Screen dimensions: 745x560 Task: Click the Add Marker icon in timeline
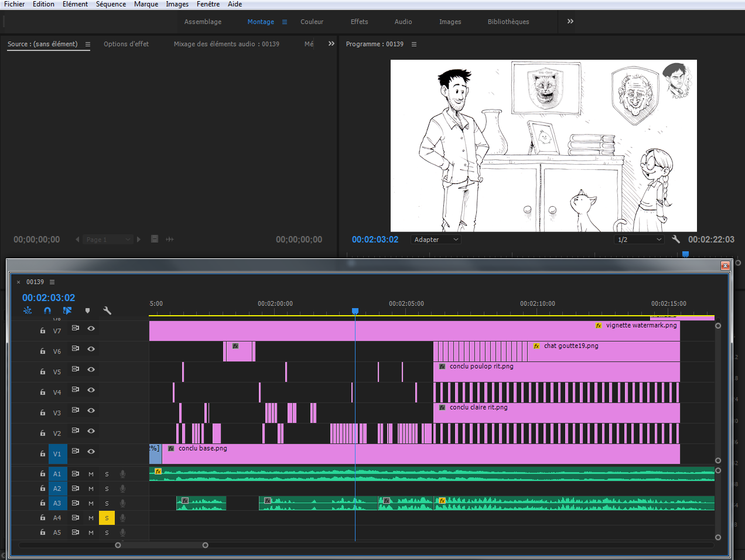coord(87,310)
